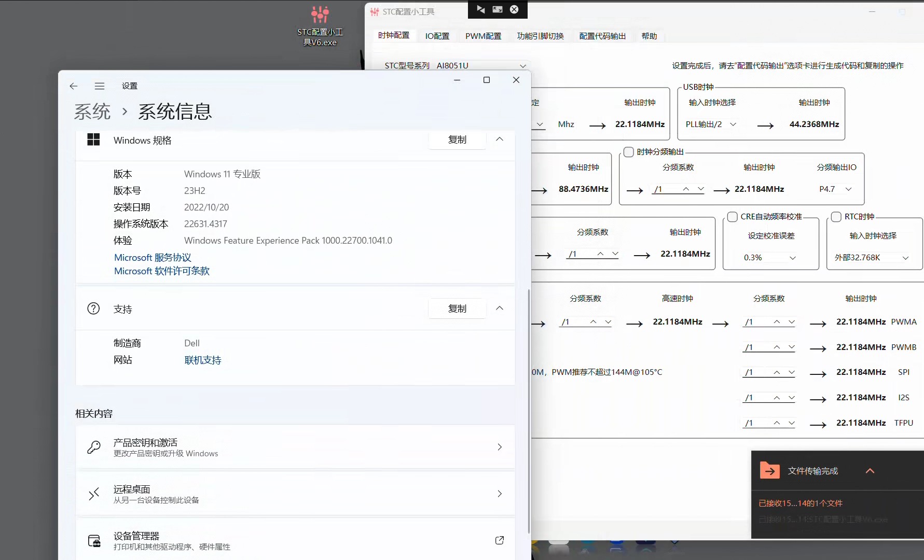Collapse the Windows 规格 section chevron
The width and height of the screenshot is (924, 560).
[500, 139]
